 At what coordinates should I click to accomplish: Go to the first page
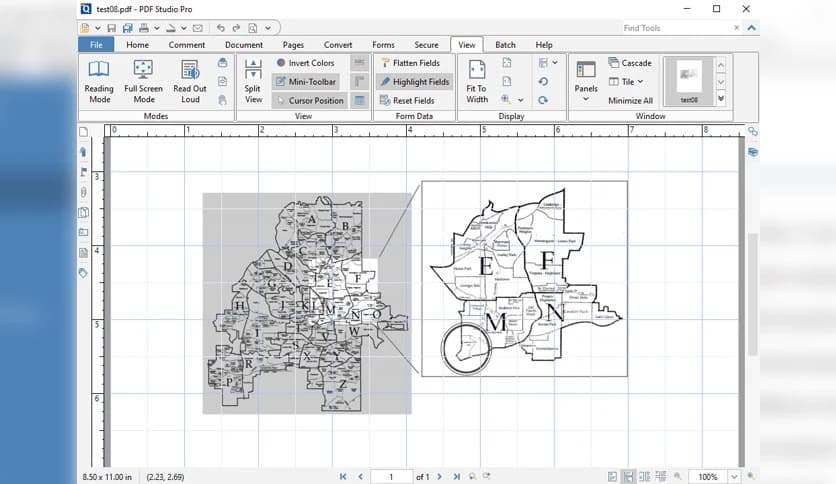pyautogui.click(x=343, y=477)
